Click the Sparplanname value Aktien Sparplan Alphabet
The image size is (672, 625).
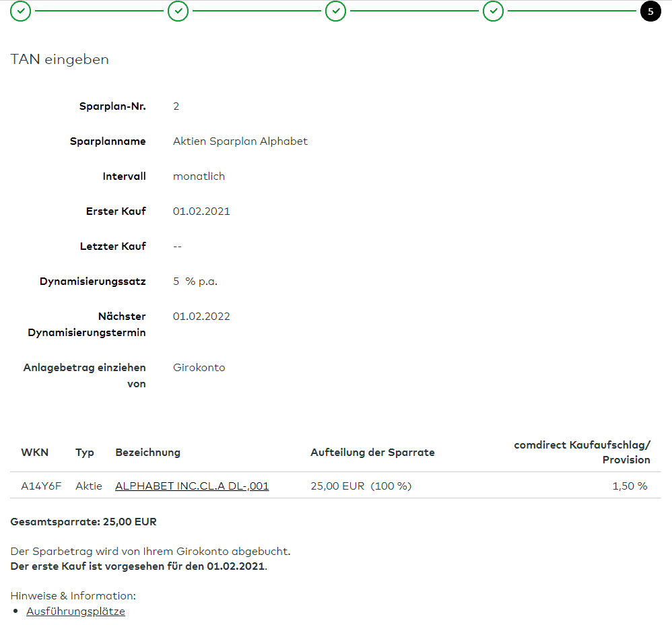[x=240, y=141]
